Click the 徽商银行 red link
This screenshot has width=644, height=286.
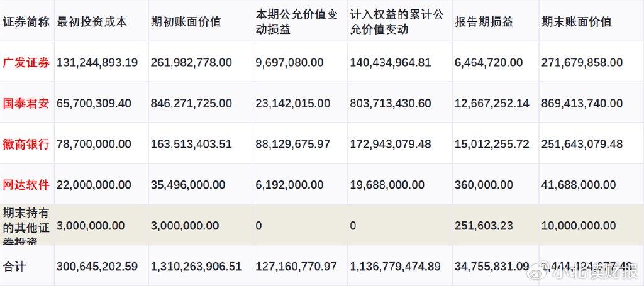(x=26, y=144)
